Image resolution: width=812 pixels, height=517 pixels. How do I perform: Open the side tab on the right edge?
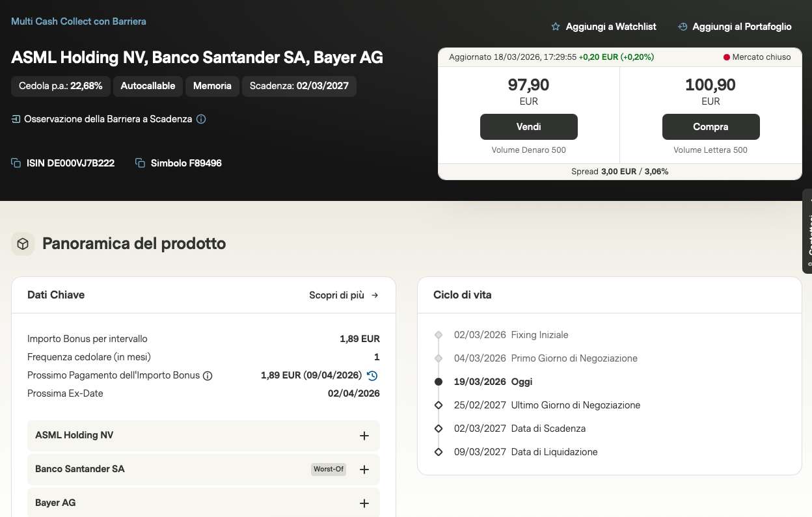coord(807,231)
